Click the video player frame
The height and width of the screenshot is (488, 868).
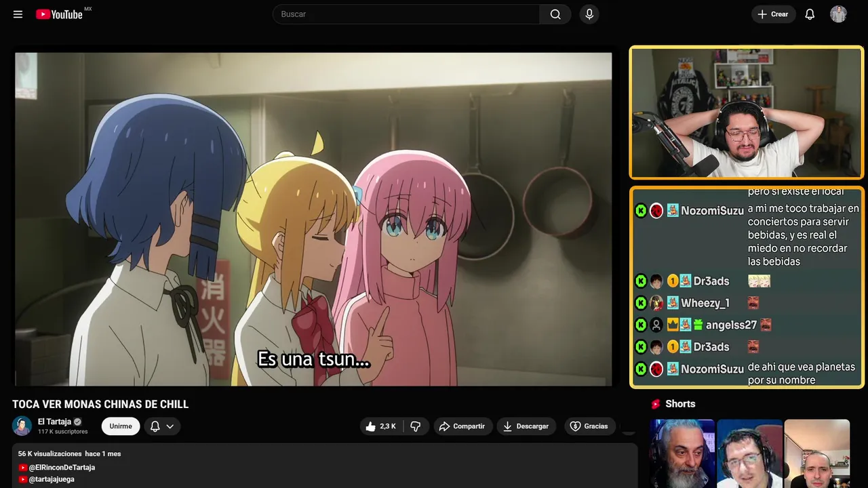(x=313, y=220)
